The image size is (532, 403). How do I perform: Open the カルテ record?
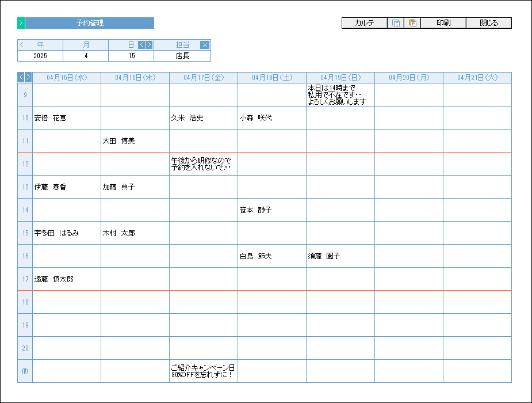tap(364, 23)
